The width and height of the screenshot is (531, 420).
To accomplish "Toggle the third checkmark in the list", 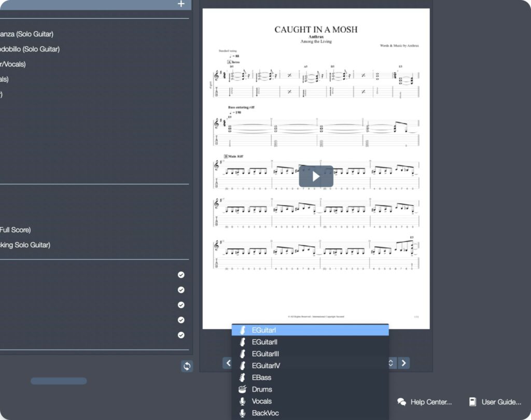I will click(x=181, y=305).
